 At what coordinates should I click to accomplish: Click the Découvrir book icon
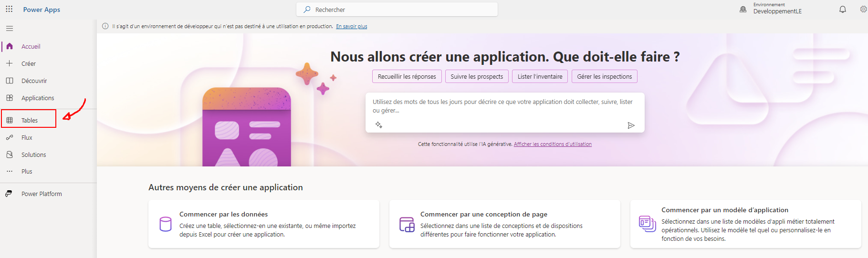tap(10, 81)
